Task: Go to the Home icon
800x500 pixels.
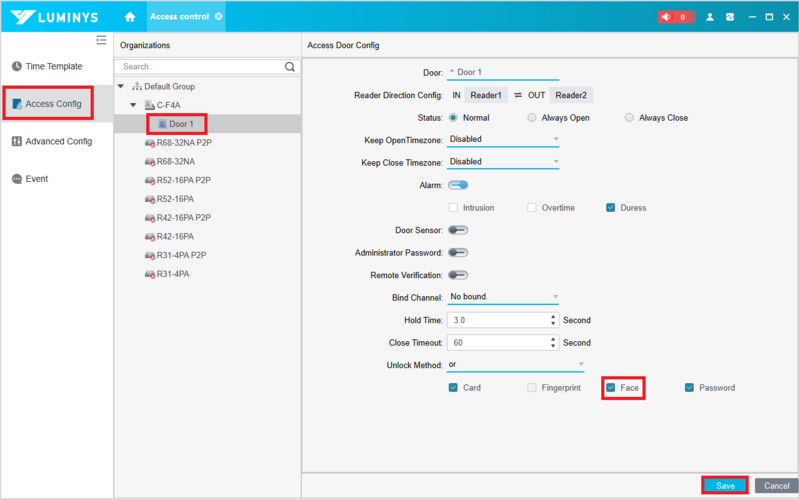Action: [130, 17]
